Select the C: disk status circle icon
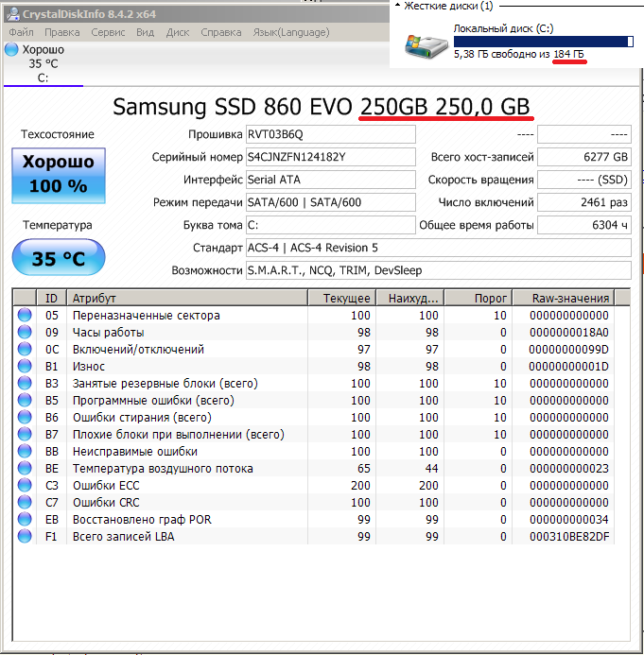Image resolution: width=644 pixels, height=655 pixels. (x=11, y=49)
